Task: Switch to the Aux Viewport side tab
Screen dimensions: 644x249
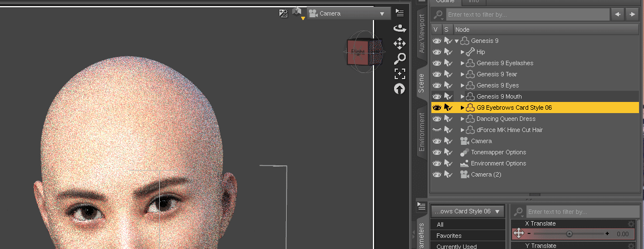Action: pos(422,33)
